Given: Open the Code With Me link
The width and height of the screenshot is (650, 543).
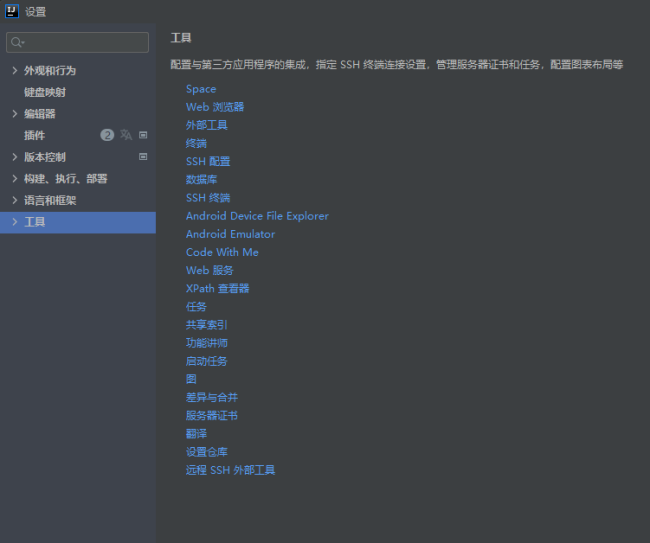Looking at the screenshot, I should coord(222,252).
